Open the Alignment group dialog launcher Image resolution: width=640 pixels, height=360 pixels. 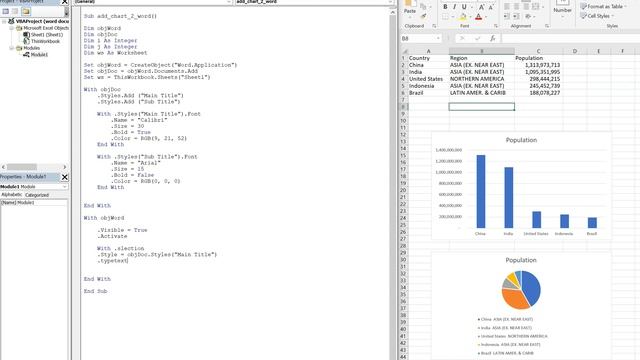pos(547,26)
